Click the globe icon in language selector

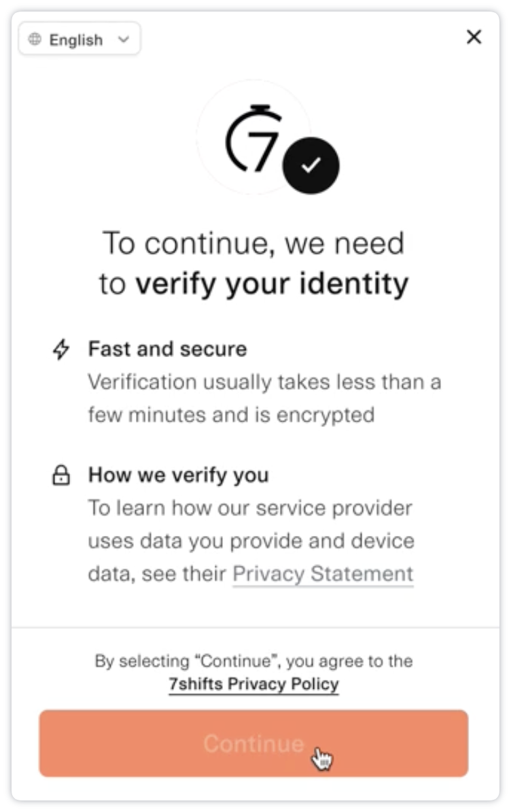tap(35, 39)
